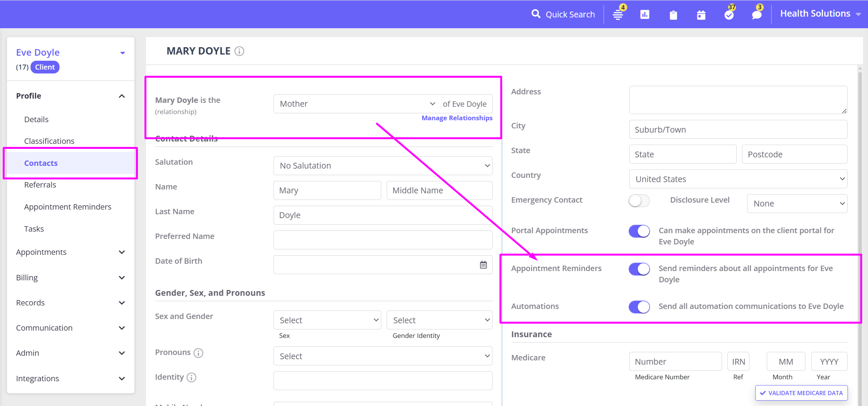Open the reports chart icon
This screenshot has height=406, width=868.
(x=645, y=15)
